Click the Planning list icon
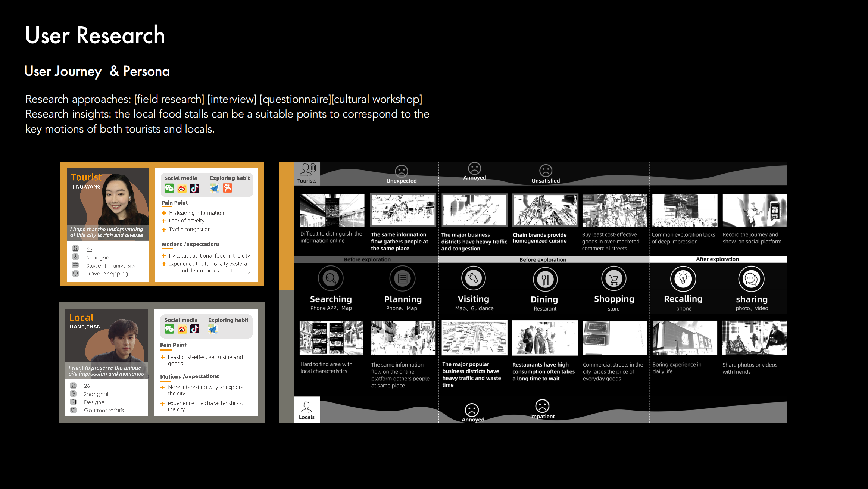Screen dimensions: 868x489 coord(402,278)
